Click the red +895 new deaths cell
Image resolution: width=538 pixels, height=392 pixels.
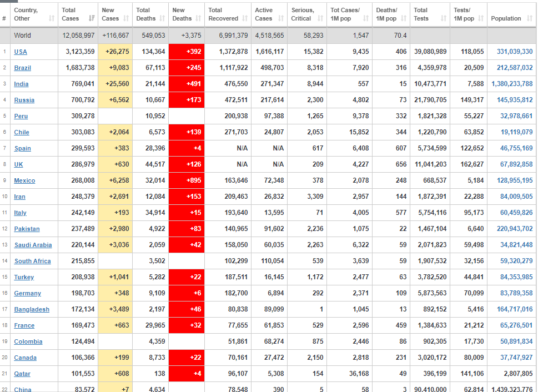pyautogui.click(x=188, y=180)
